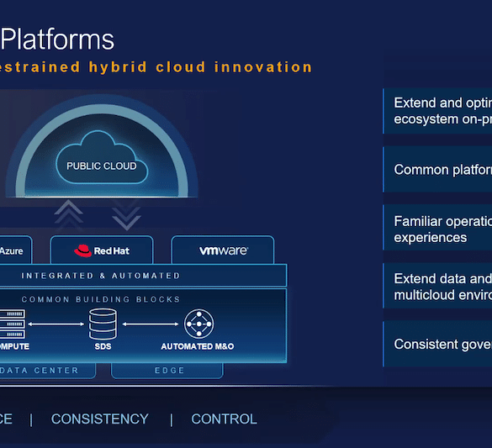Click the Extend and optimize ecosystem panel

click(x=437, y=111)
